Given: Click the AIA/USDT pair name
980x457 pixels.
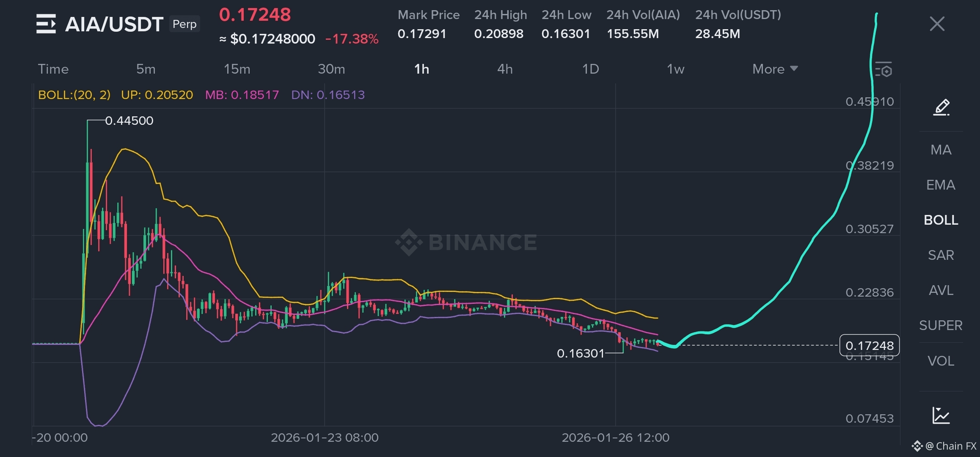Looking at the screenshot, I should pyautogui.click(x=114, y=24).
